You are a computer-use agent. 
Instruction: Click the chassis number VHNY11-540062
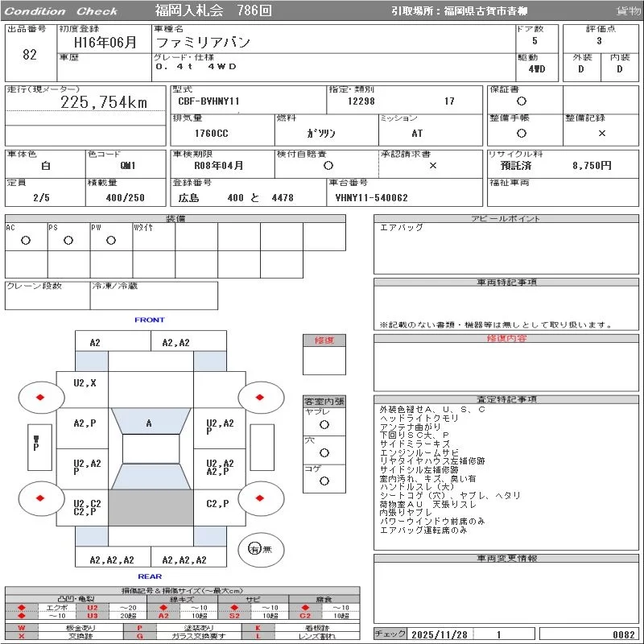coord(372,198)
